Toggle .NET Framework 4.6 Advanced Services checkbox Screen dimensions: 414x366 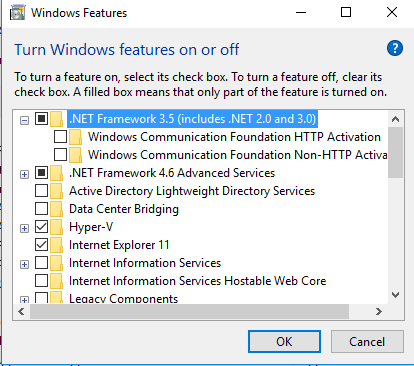41,173
